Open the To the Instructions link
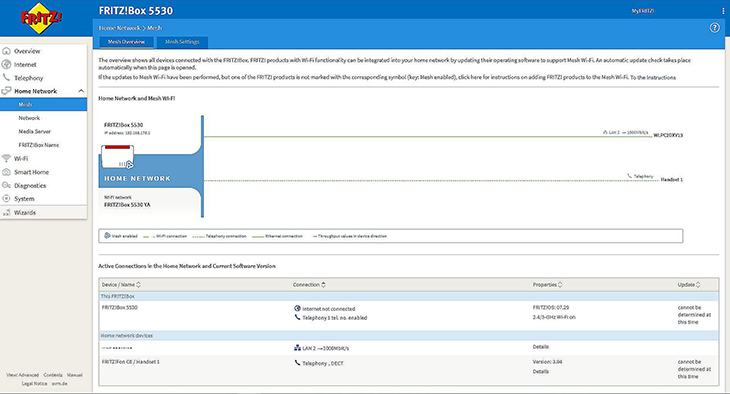This screenshot has width=730, height=394. [653, 77]
